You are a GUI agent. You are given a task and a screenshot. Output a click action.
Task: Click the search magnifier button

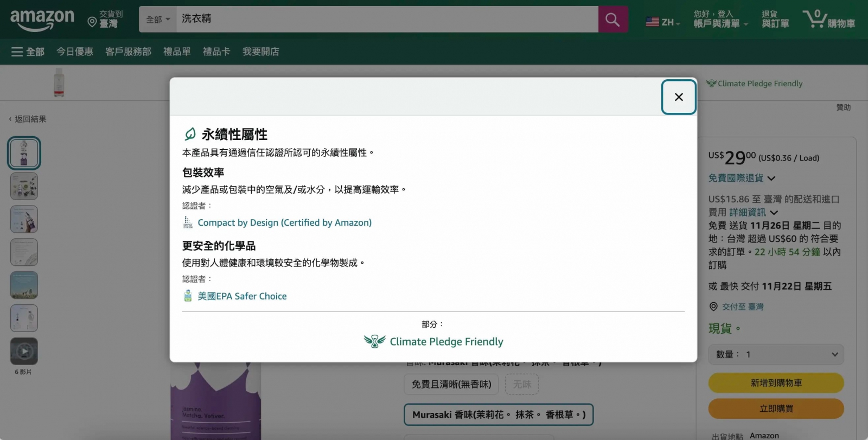[x=612, y=20]
